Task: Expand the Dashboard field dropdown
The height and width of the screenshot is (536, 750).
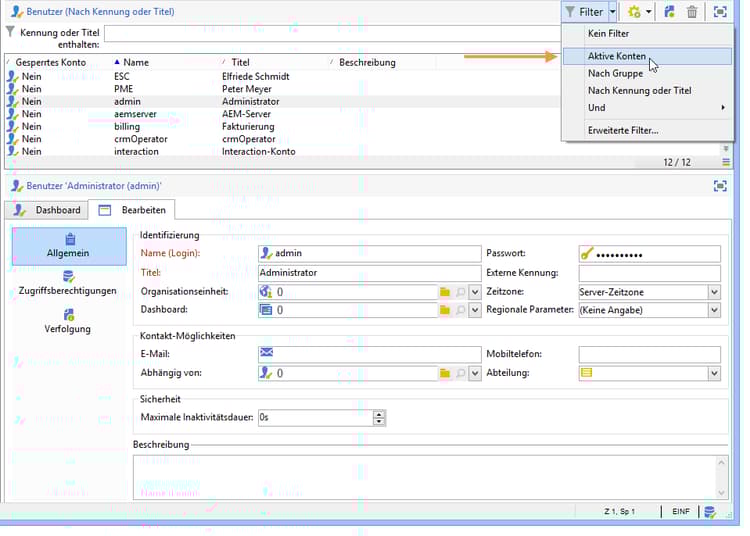Action: coord(474,310)
